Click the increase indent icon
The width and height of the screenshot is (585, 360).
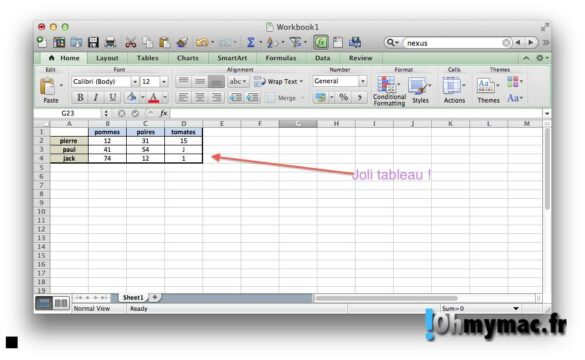click(x=252, y=98)
